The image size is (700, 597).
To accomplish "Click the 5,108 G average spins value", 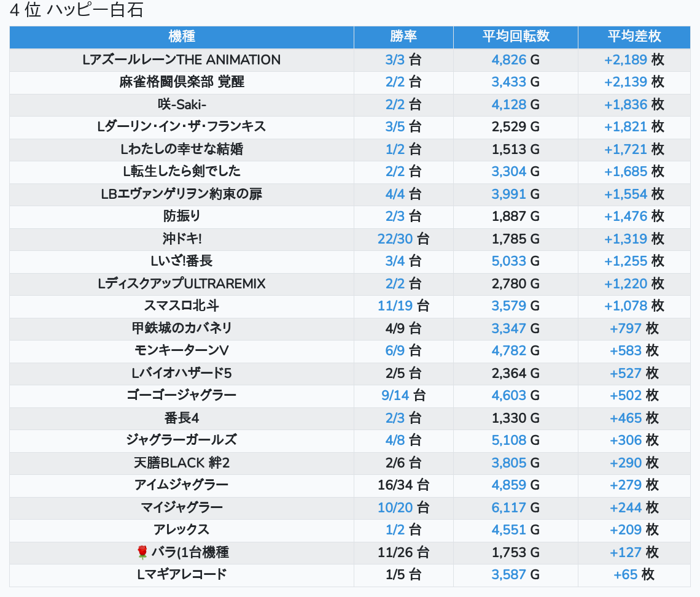I will pos(516,441).
